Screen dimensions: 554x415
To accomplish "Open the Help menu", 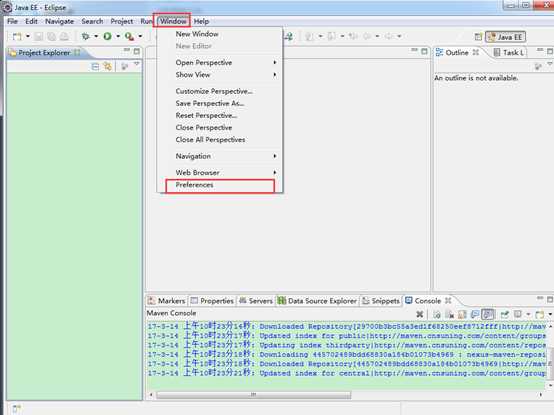I will click(x=201, y=21).
